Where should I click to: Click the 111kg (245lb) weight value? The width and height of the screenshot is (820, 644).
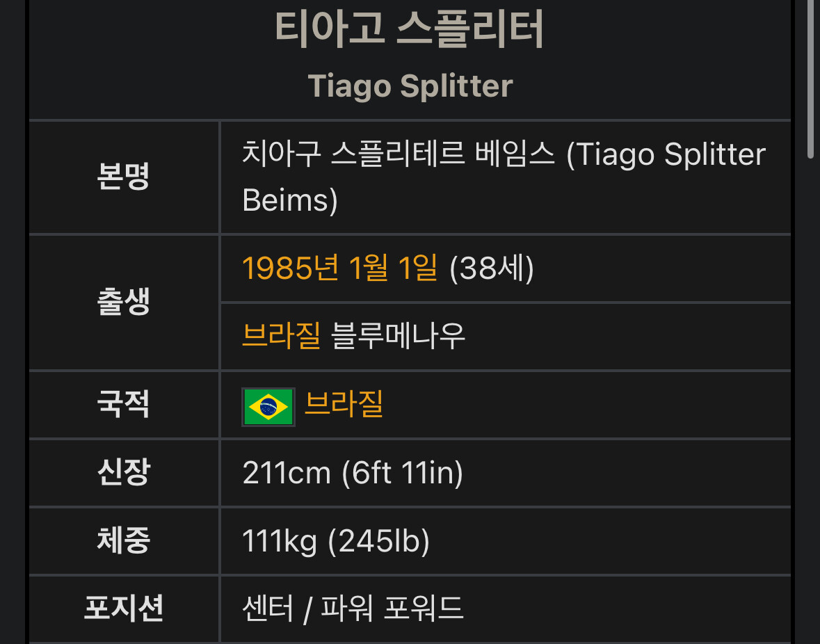336,541
